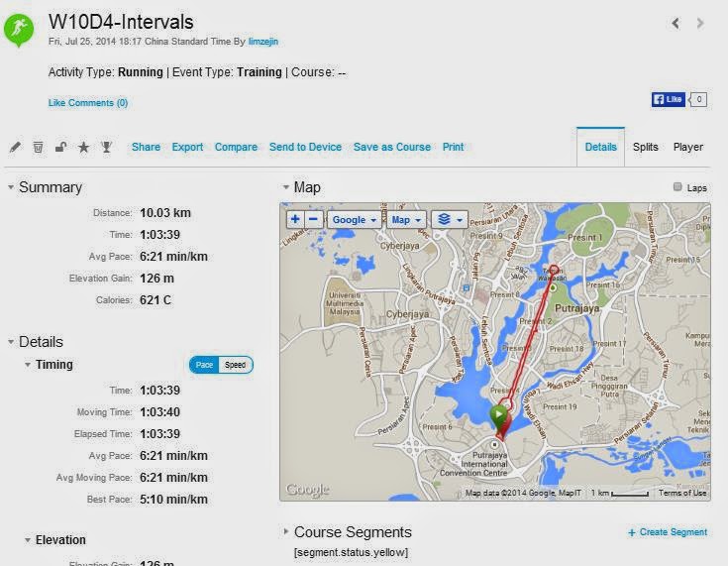The image size is (728, 566).
Task: Click the plus icon beside Create Segment
Action: click(x=632, y=533)
